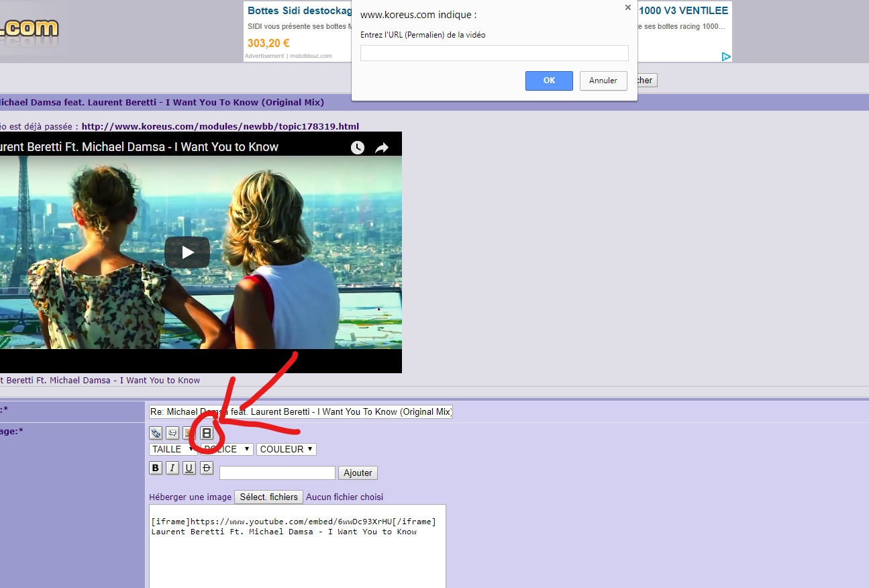Click the topic title heading bar text

click(x=162, y=103)
